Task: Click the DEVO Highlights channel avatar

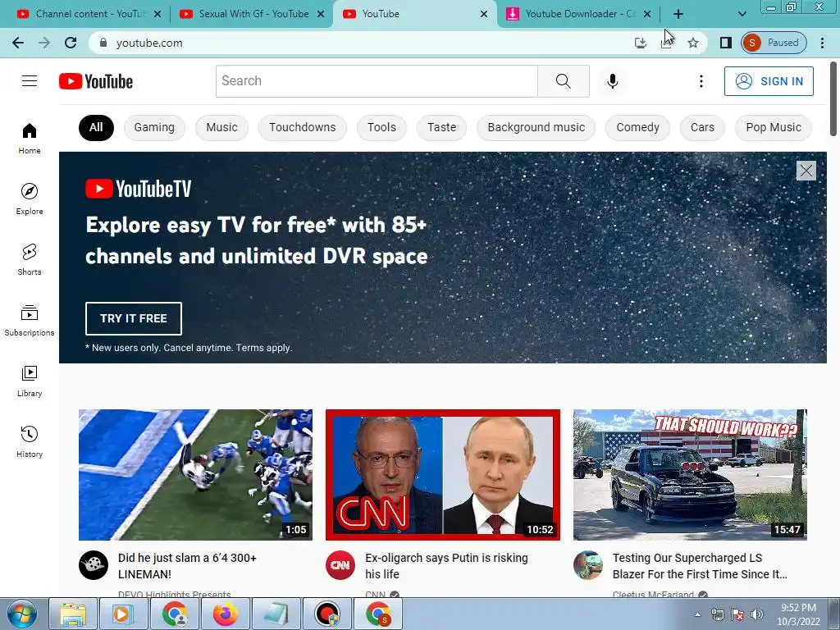Action: pos(94,565)
